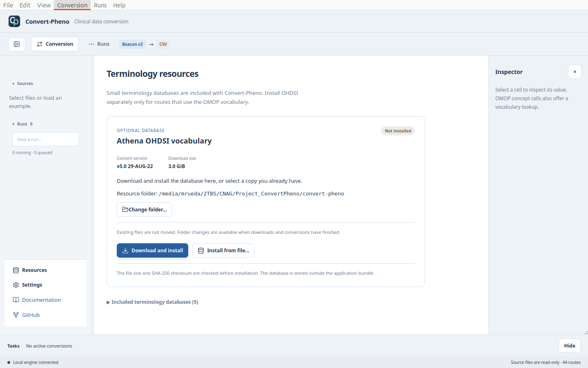This screenshot has height=368, width=588.
Task: Click Install from file button
Action: coord(223,251)
